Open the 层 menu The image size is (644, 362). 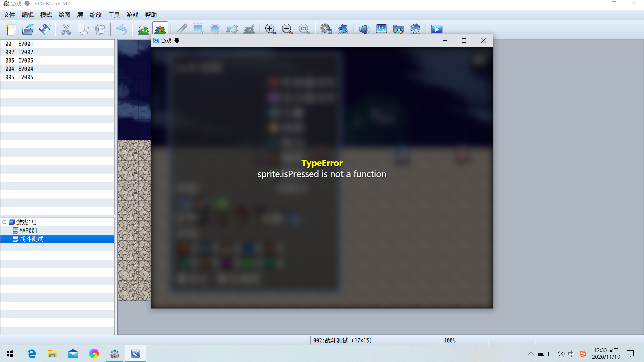pos(80,15)
